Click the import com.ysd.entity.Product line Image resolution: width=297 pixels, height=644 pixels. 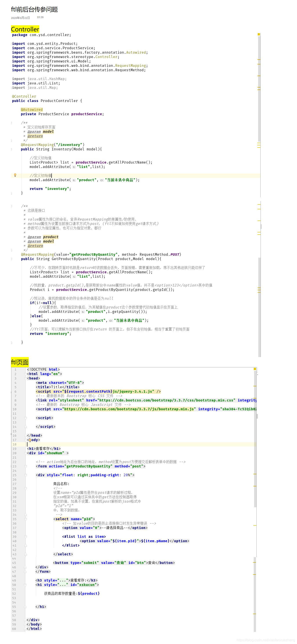[45, 44]
